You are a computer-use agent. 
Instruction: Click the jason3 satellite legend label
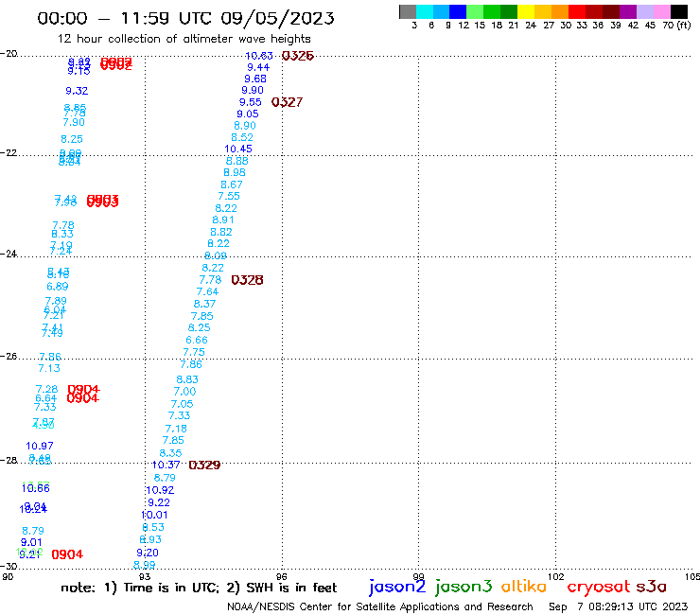click(x=464, y=587)
